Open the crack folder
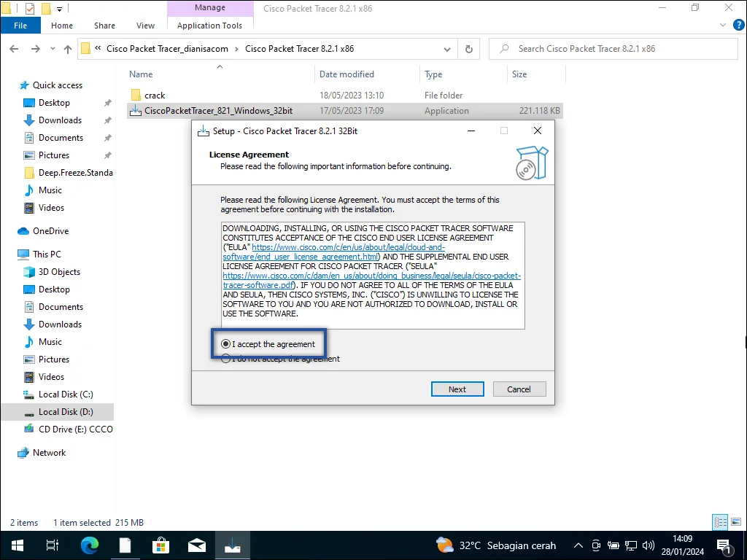Viewport: 747px width, 560px height. (x=155, y=96)
